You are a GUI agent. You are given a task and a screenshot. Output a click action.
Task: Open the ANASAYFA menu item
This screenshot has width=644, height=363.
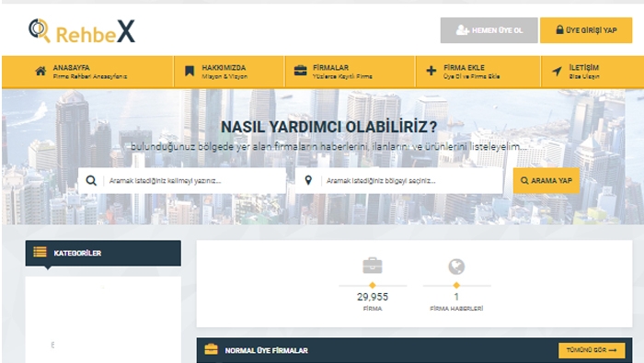88,72
